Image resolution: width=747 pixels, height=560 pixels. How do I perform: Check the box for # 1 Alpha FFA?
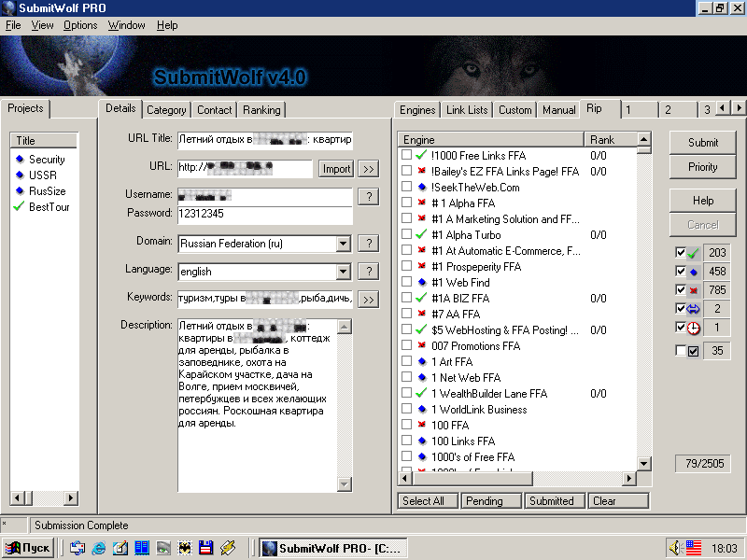(x=406, y=202)
